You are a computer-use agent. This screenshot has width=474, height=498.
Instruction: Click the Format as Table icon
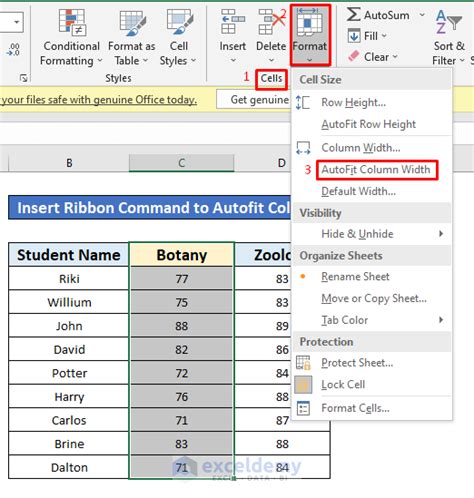click(x=132, y=23)
